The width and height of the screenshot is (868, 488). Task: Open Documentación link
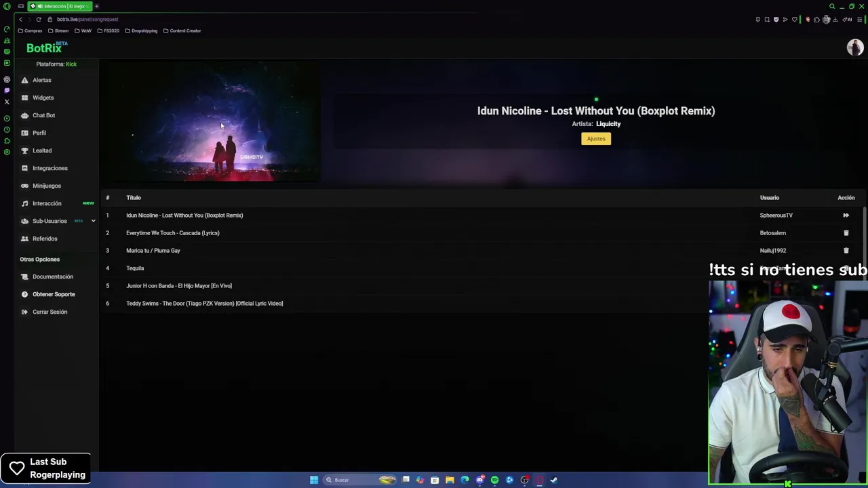(x=52, y=277)
